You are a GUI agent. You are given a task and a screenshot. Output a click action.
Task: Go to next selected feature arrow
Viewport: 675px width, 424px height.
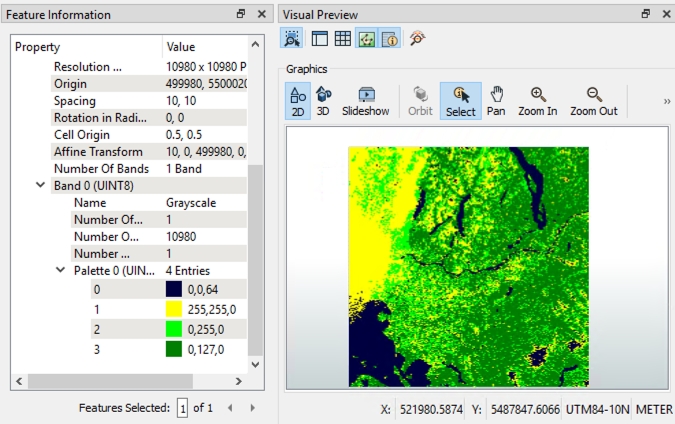coord(253,408)
